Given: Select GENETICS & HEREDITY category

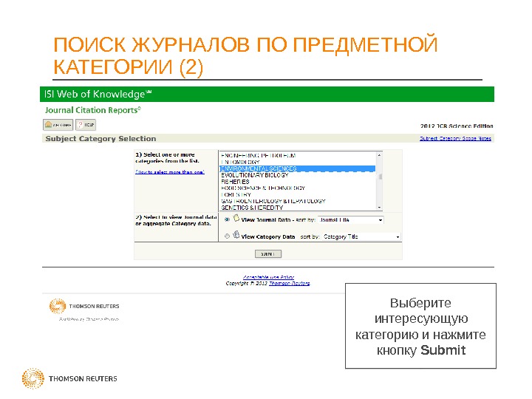Looking at the screenshot, I should click(298, 208).
